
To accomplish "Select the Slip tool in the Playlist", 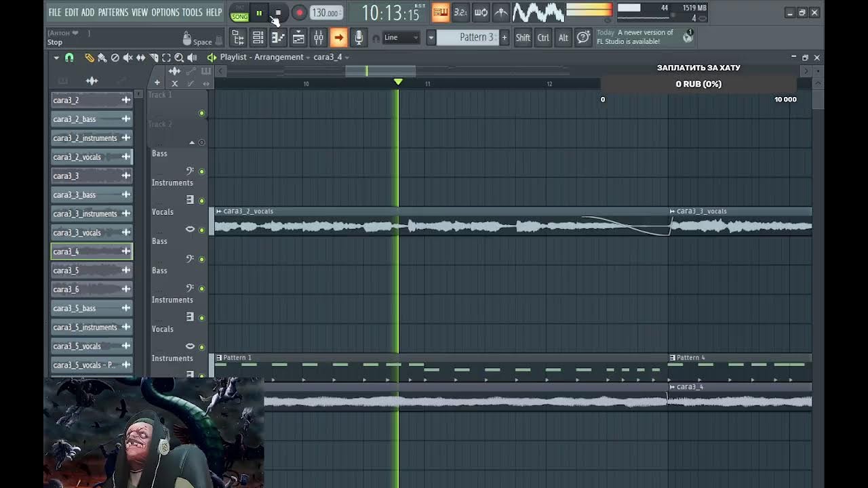I will click(x=140, y=58).
